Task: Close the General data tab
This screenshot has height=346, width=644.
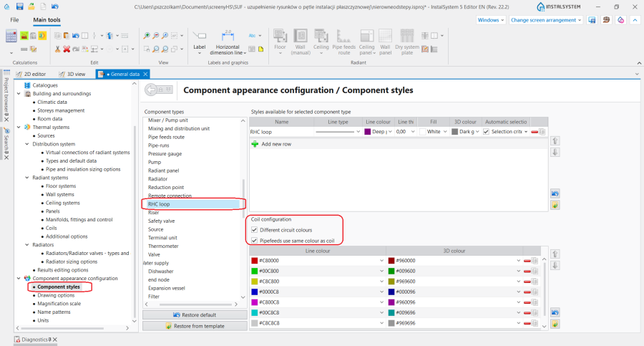Action: (x=145, y=74)
